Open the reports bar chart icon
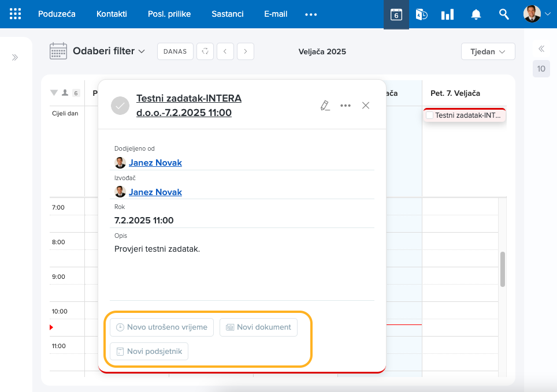The image size is (557, 392). pos(447,14)
